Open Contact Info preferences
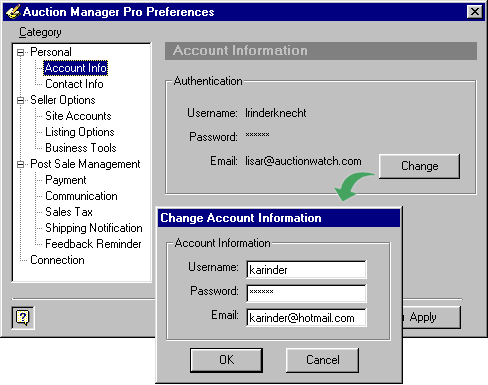Screen dimensions: 488x385 pos(74,84)
